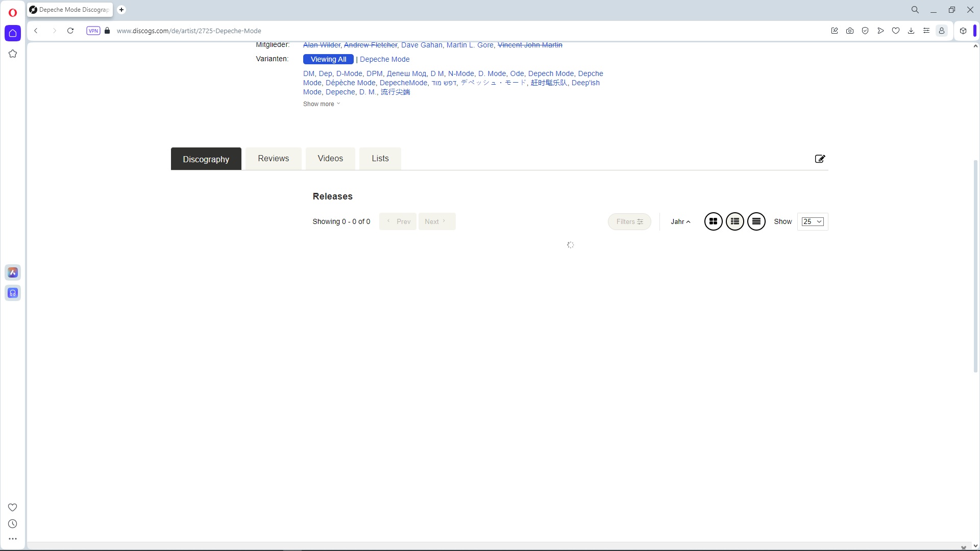
Task: Open the Filters panel button
Action: coord(629,221)
